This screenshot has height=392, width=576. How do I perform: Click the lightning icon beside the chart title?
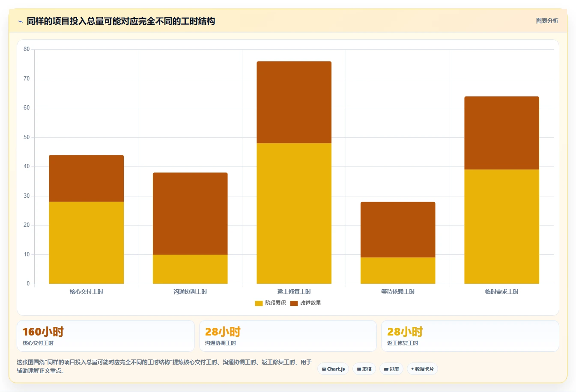point(20,21)
